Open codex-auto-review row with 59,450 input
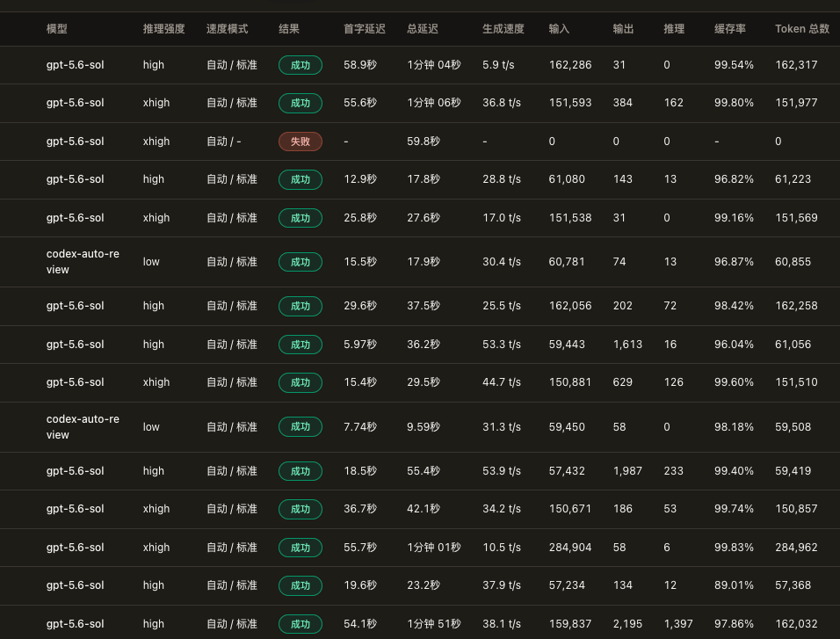 tap(420, 426)
